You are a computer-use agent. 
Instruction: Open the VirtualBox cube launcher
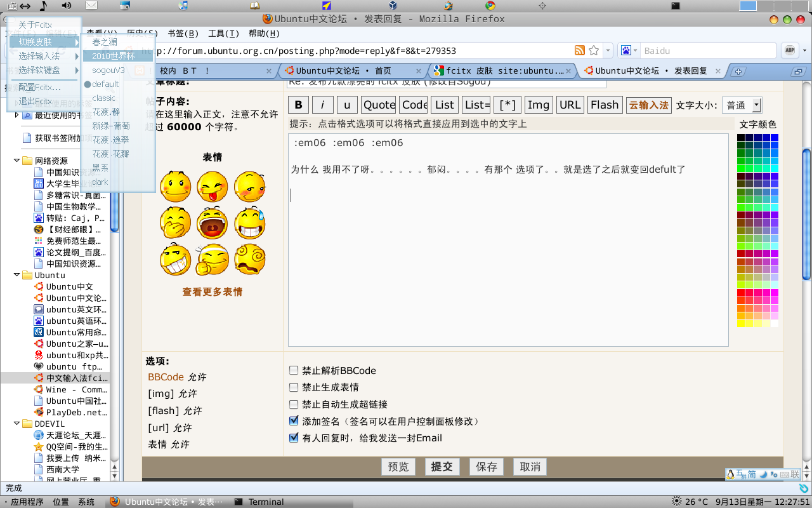click(x=393, y=6)
